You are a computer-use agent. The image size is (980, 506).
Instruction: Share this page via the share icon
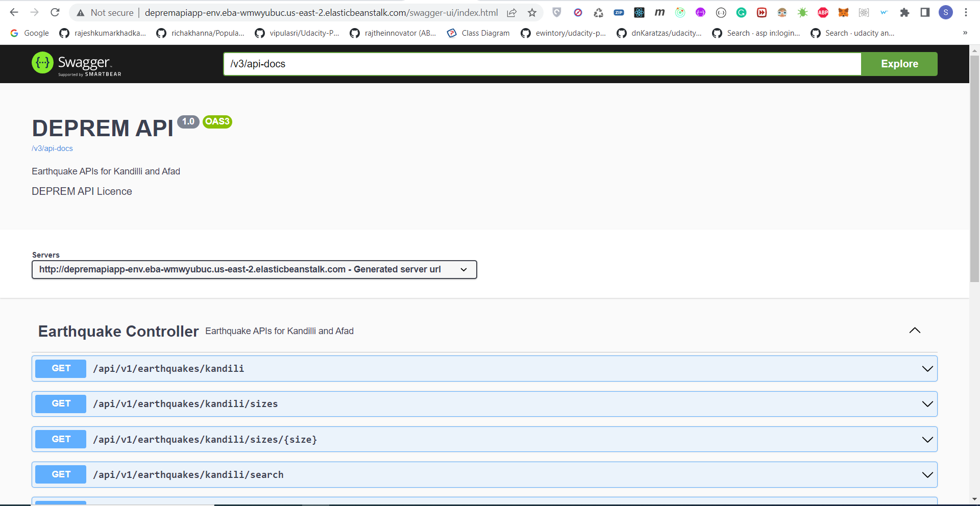pos(512,12)
